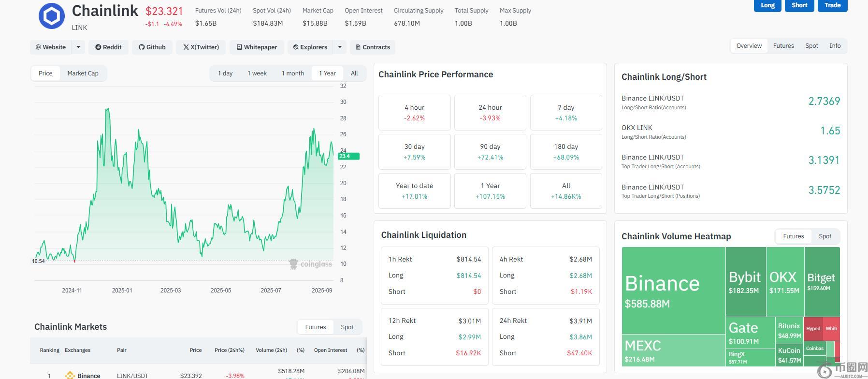Select the 1 month chart range
Screen dimensions: 868x379
coord(292,73)
